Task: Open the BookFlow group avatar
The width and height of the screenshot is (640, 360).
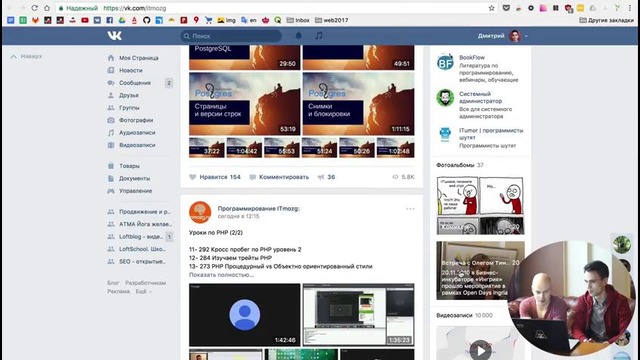Action: pos(445,62)
